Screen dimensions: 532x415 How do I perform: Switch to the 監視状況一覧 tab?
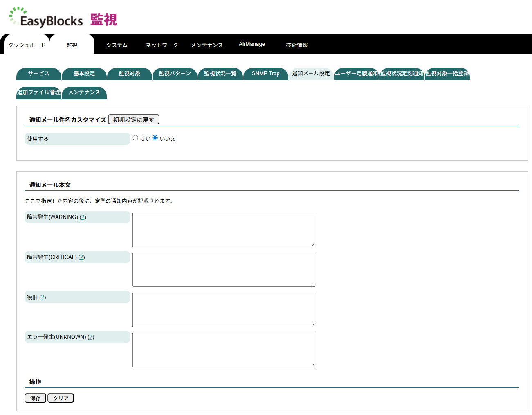220,74
